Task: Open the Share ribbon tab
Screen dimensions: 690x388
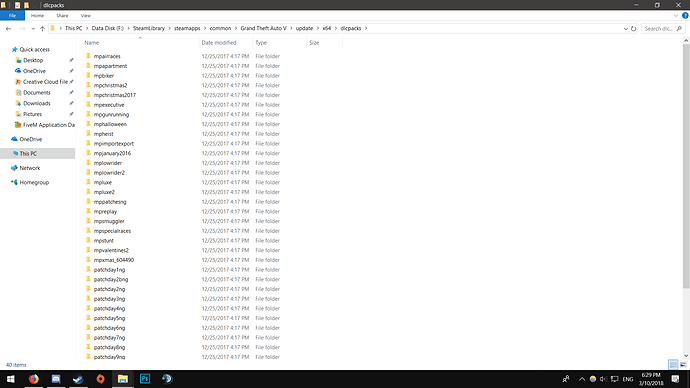Action: 62,15
